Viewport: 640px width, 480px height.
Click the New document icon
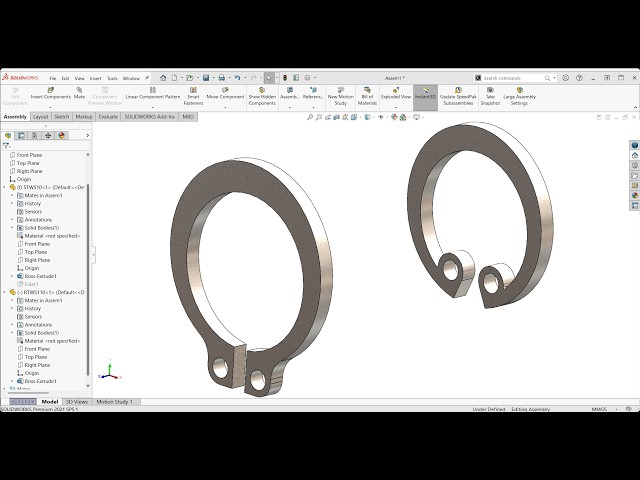point(174,78)
